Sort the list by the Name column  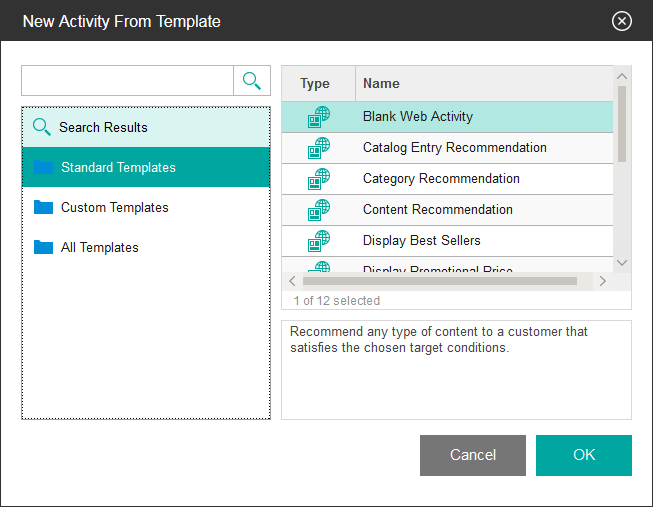click(x=381, y=84)
